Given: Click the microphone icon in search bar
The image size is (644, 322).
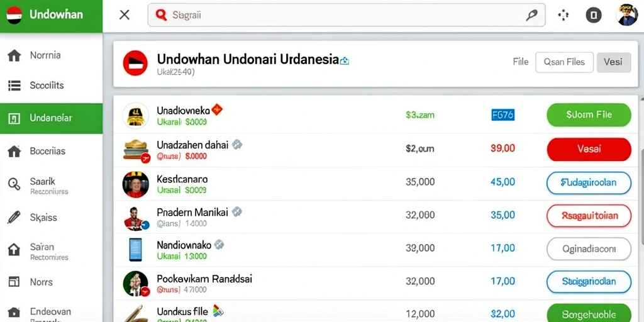Looking at the screenshot, I should [x=531, y=15].
